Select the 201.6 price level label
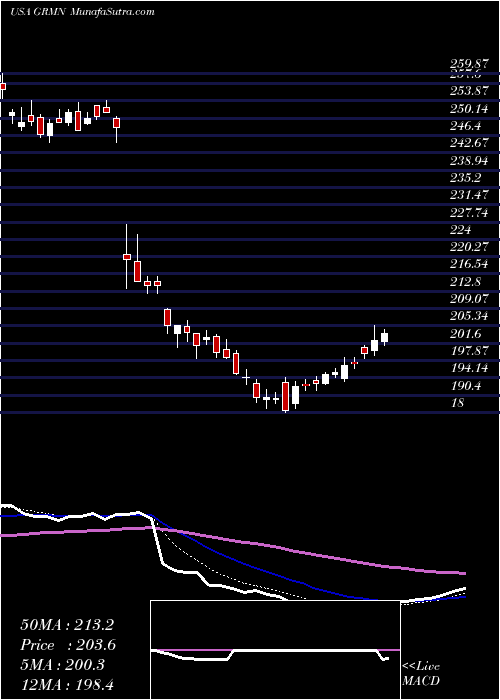Image resolution: width=500 pixels, height=700 pixels. tap(466, 333)
